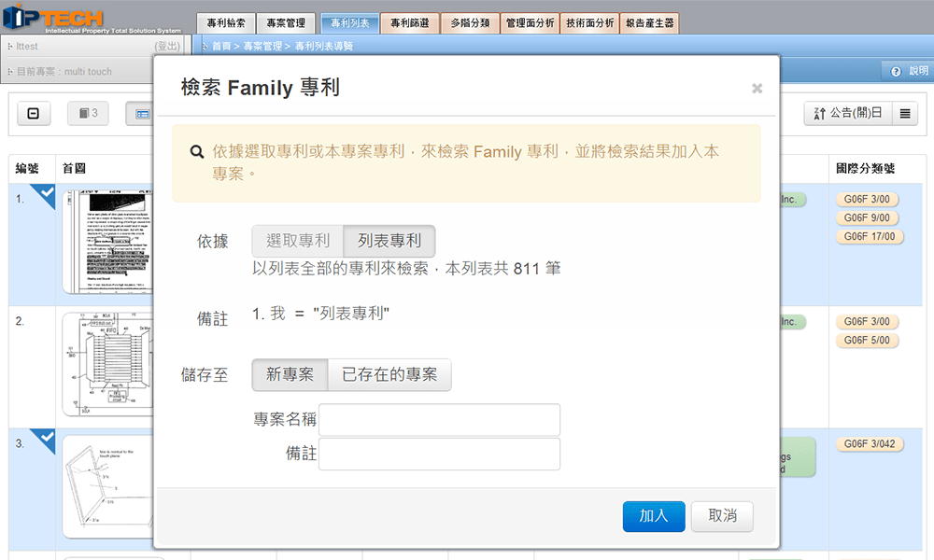Select the 選取專利 option
934x560 pixels.
point(298,241)
